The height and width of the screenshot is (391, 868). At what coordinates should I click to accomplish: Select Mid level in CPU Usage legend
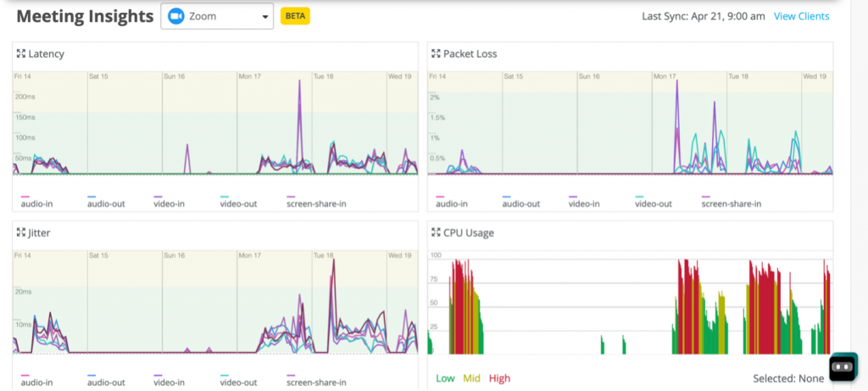coord(470,378)
